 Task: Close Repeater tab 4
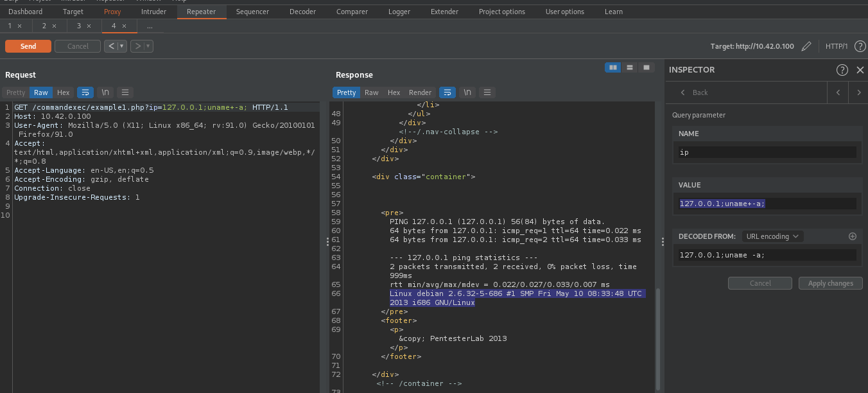pyautogui.click(x=124, y=26)
